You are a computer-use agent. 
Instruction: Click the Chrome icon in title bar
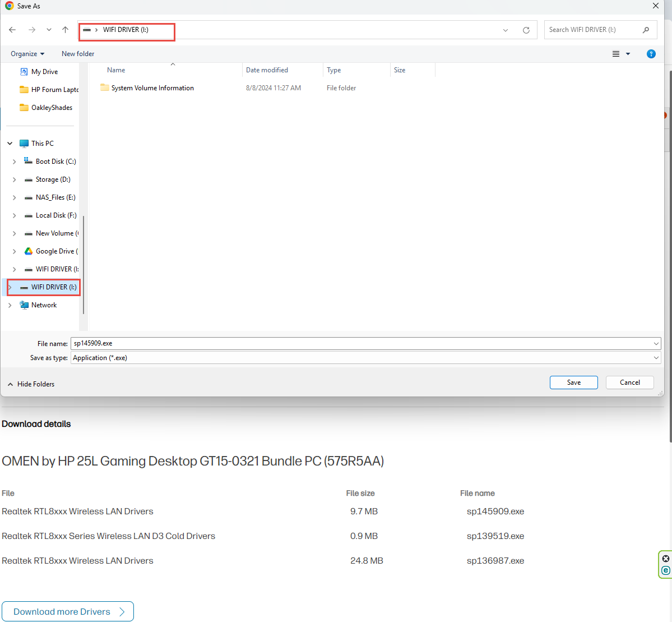pyautogui.click(x=10, y=6)
